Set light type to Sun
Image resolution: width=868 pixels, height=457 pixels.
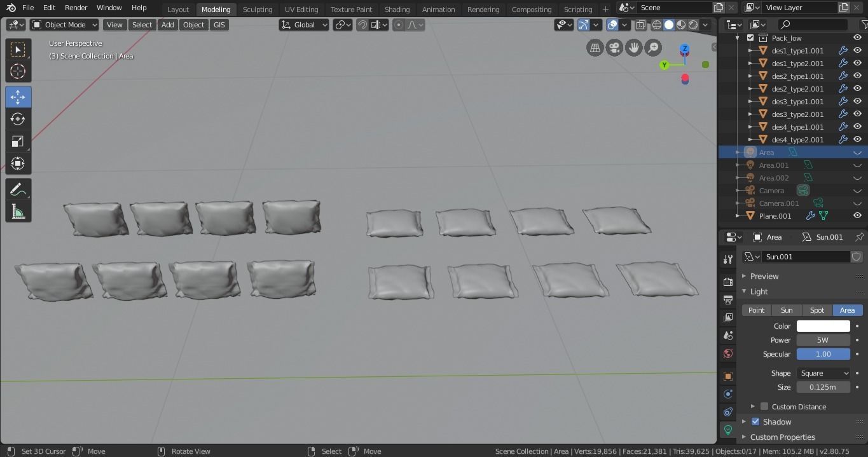point(787,310)
